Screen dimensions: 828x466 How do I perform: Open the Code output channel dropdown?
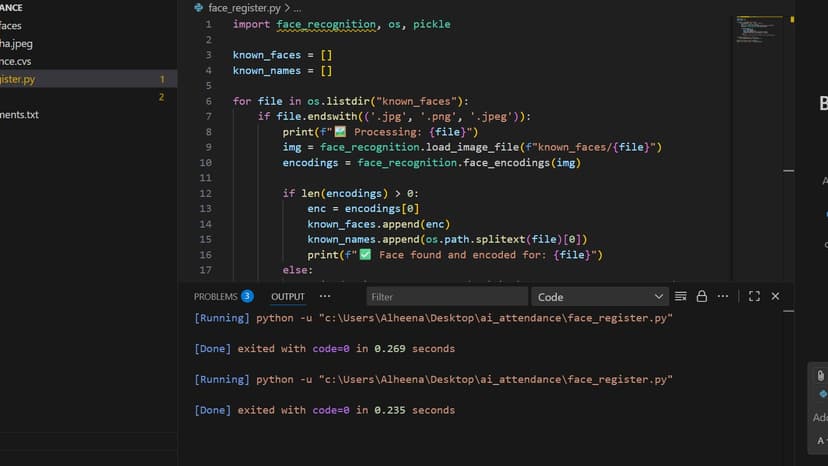coord(600,297)
